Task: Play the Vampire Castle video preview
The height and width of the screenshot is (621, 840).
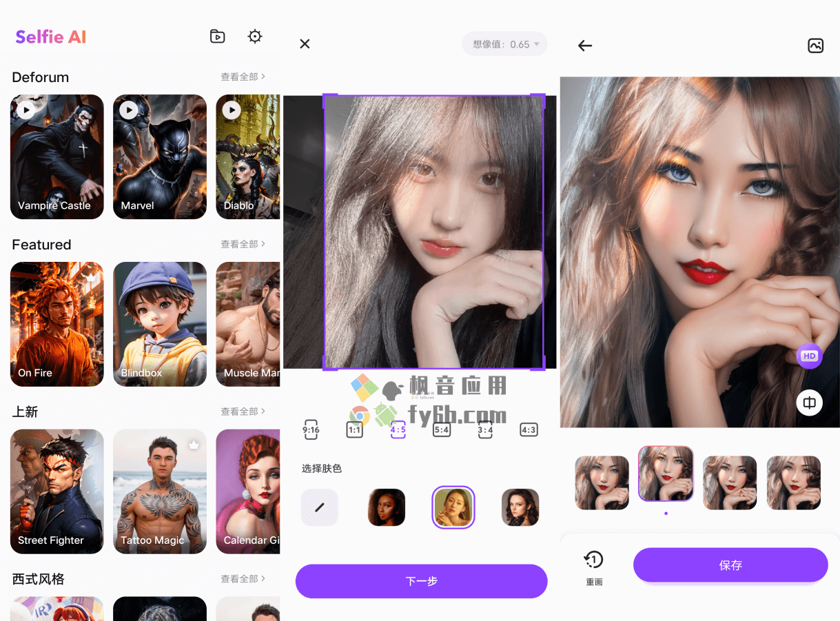Action: pos(25,110)
